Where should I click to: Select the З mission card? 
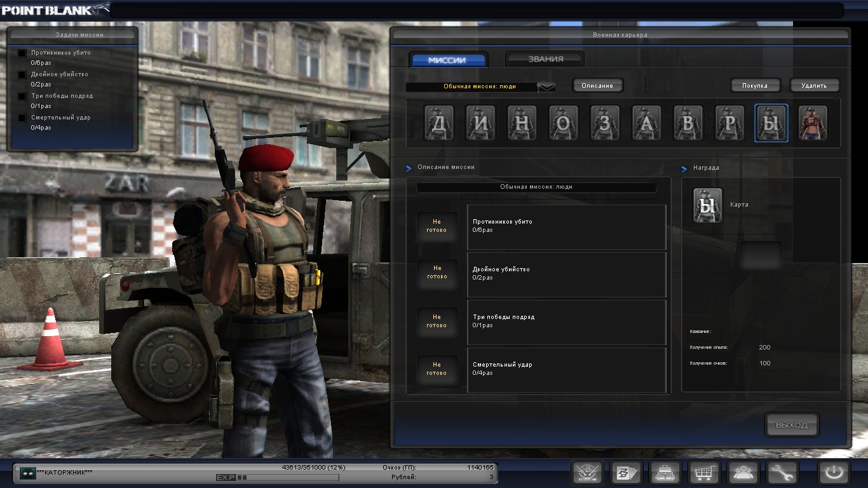pos(605,123)
